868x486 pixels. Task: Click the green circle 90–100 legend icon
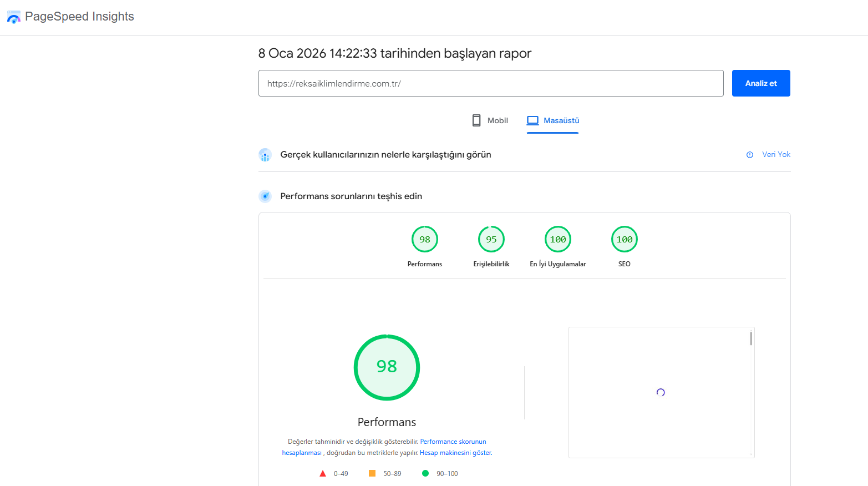[x=425, y=473]
